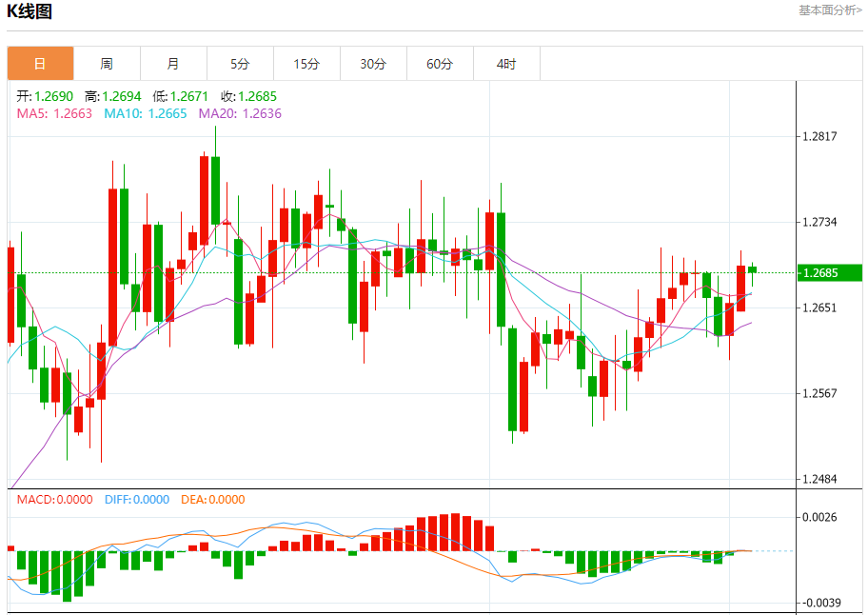Click the MA20: 1.2636 legend

(240, 113)
